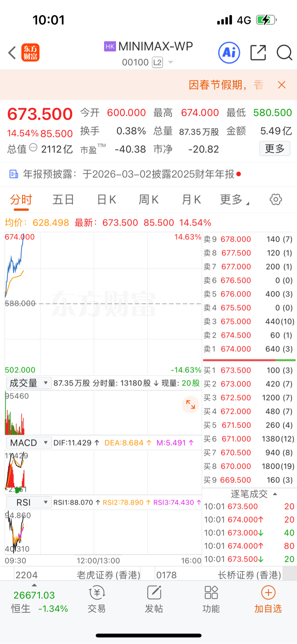Switch to the 分时 tab
The width and height of the screenshot is (297, 644).
[21, 200]
